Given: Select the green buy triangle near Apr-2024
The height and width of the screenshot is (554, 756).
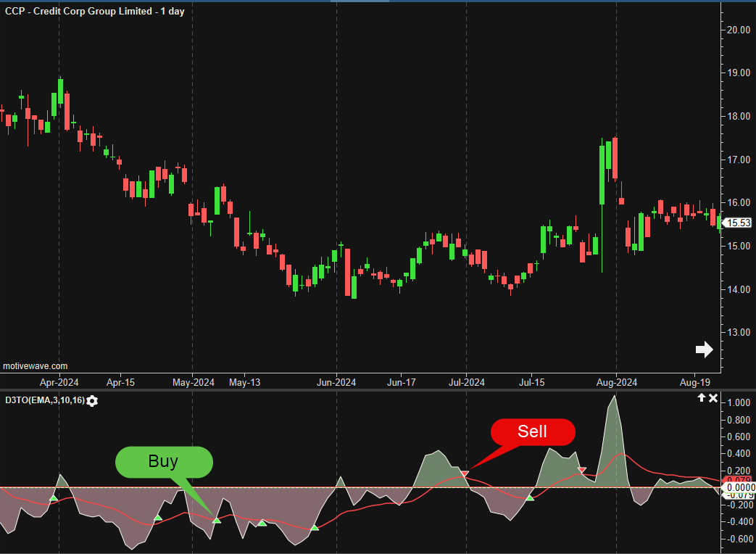Looking at the screenshot, I should click(53, 498).
